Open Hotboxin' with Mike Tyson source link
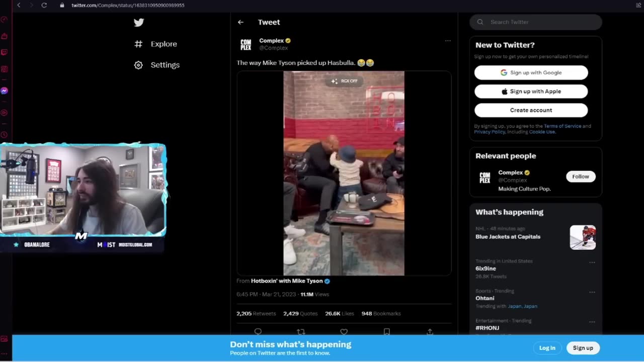This screenshot has width=644, height=362. click(287, 281)
